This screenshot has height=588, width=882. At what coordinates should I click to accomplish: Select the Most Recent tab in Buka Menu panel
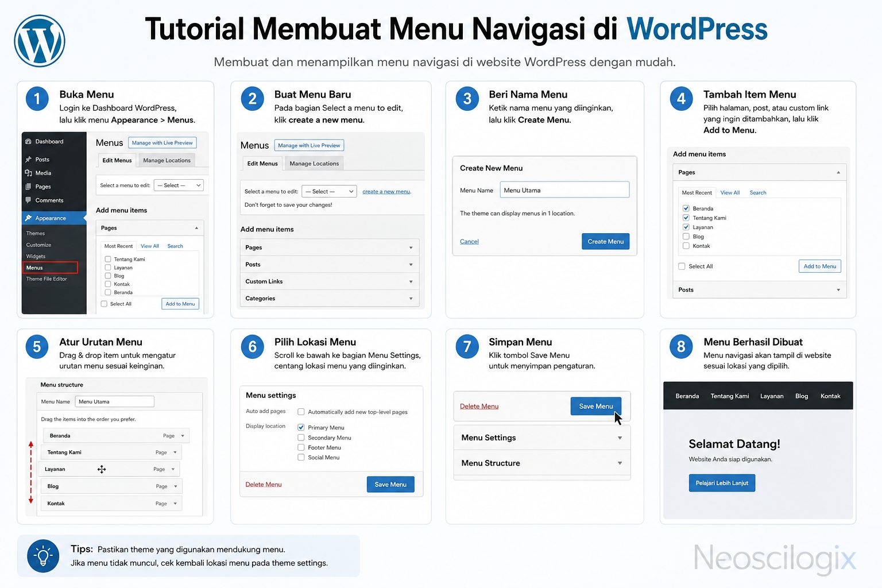(118, 246)
